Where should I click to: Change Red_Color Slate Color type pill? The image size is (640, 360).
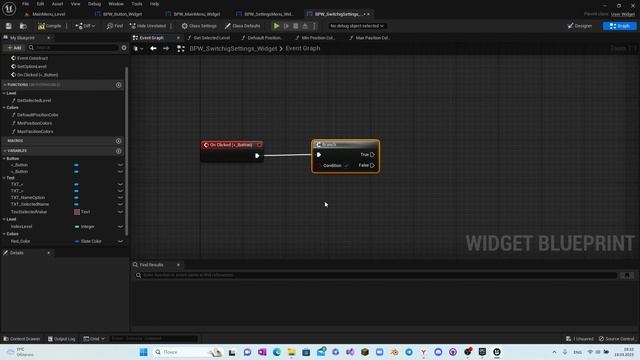(x=88, y=241)
